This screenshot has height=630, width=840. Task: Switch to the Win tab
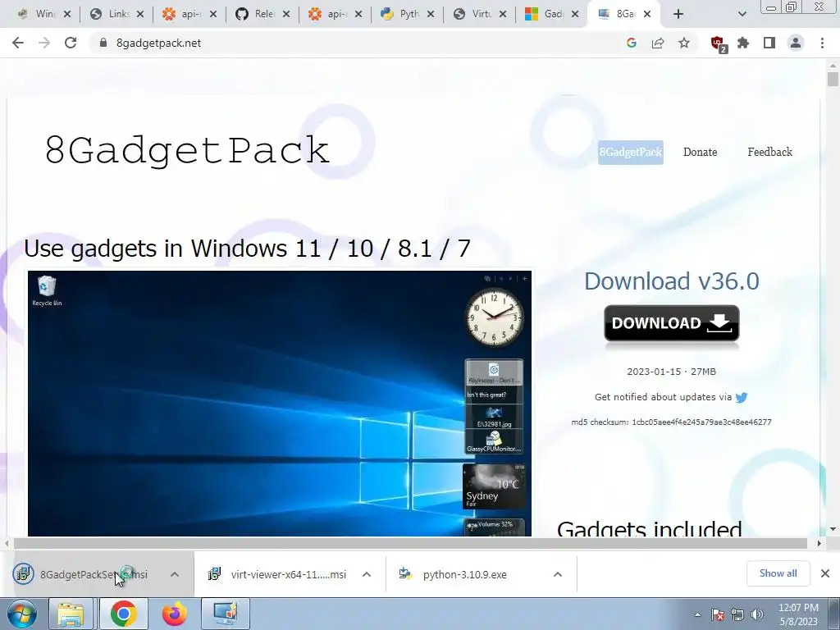[38, 14]
